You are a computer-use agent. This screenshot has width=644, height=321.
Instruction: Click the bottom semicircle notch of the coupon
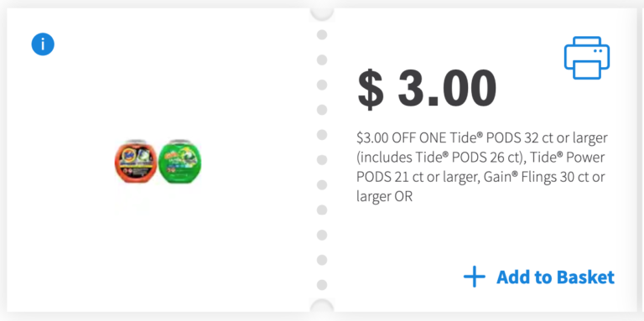tap(322, 306)
